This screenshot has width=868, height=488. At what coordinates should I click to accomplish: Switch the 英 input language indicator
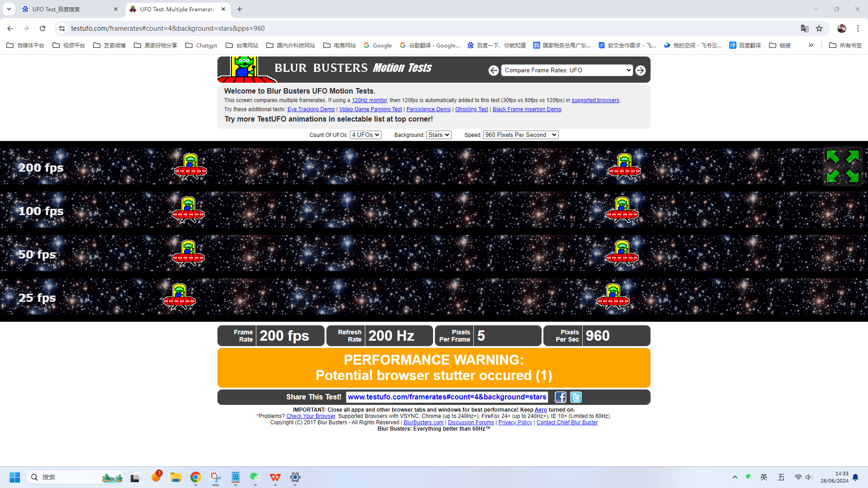click(764, 477)
